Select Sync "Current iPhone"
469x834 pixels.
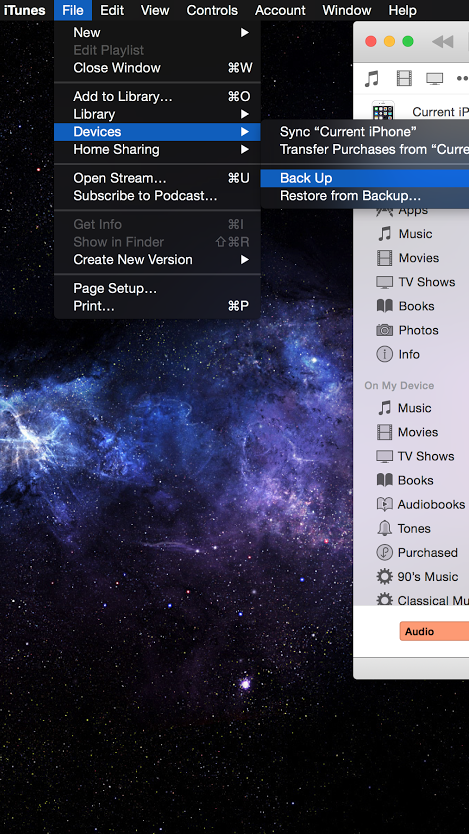point(365,131)
